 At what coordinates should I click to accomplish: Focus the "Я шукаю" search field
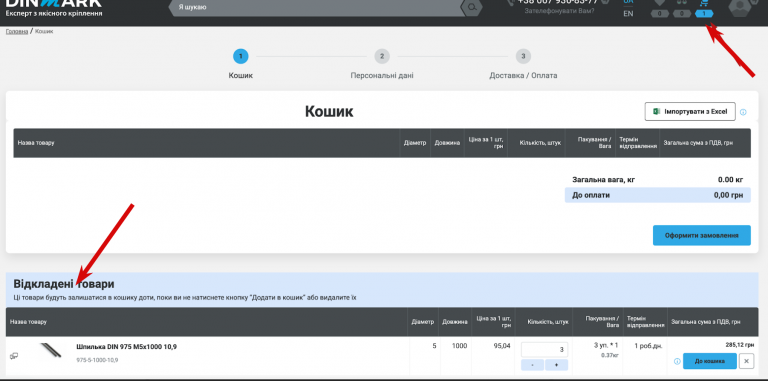point(317,7)
